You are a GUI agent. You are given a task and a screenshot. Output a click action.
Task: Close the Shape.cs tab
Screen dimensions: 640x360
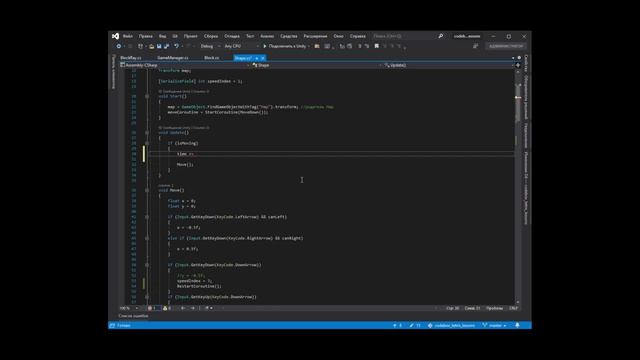click(263, 58)
